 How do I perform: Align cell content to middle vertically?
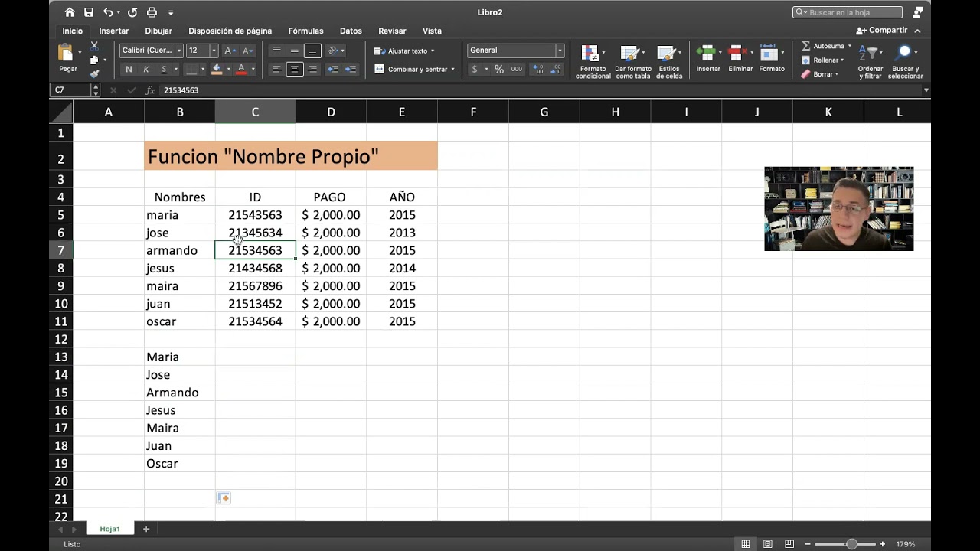point(294,51)
